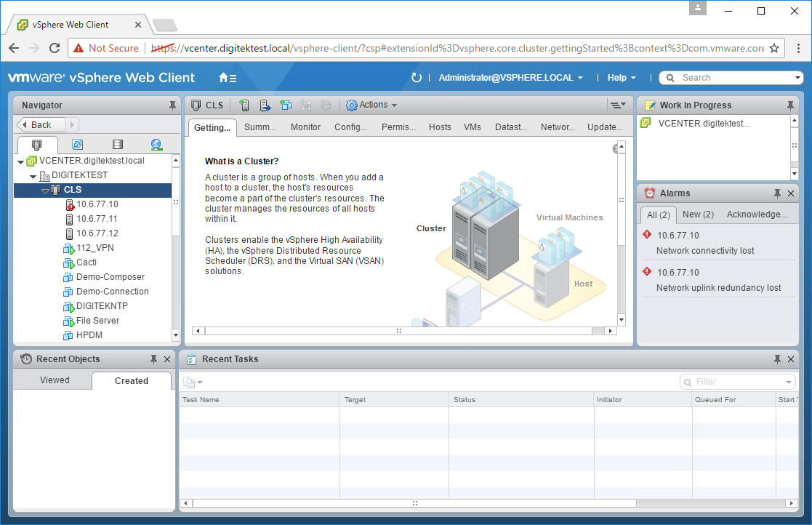Viewport: 812px width, 525px height.
Task: Open the vSphere home menu icon
Action: [228, 78]
